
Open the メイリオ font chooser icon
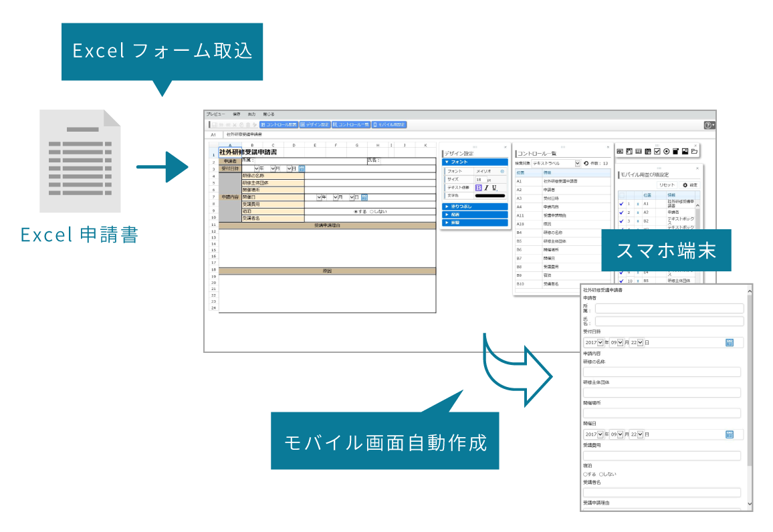coord(502,171)
